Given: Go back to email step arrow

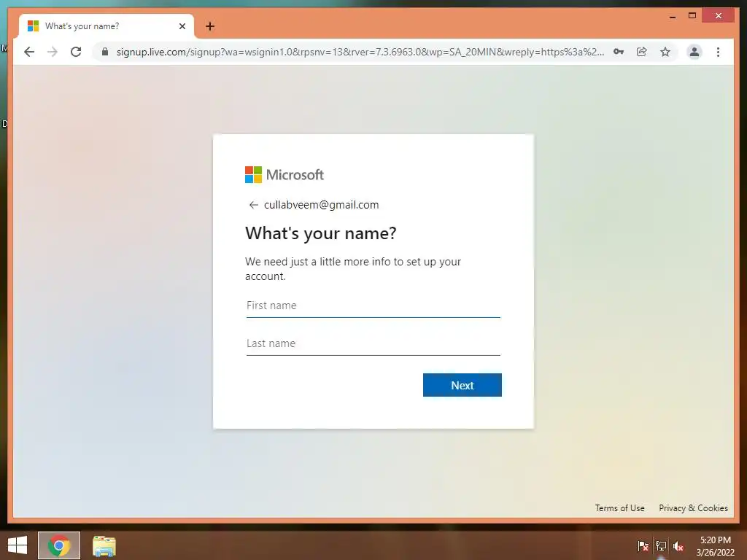Looking at the screenshot, I should (253, 205).
